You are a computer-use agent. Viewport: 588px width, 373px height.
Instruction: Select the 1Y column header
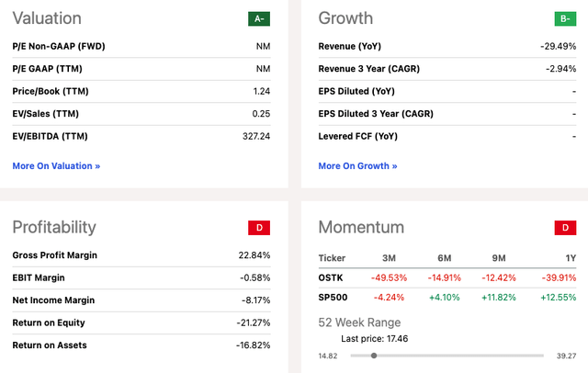pos(570,258)
